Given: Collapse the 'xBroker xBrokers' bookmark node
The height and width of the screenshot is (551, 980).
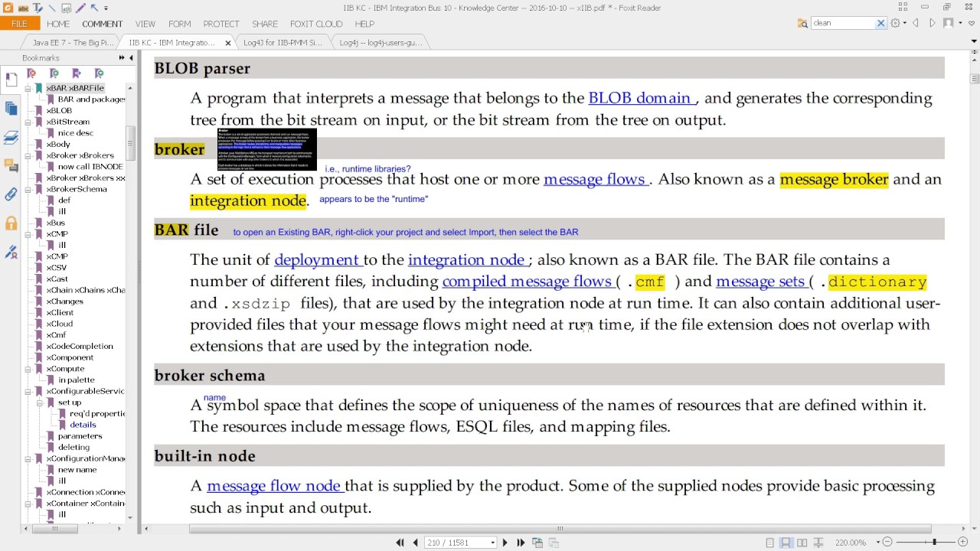Looking at the screenshot, I should point(29,155).
